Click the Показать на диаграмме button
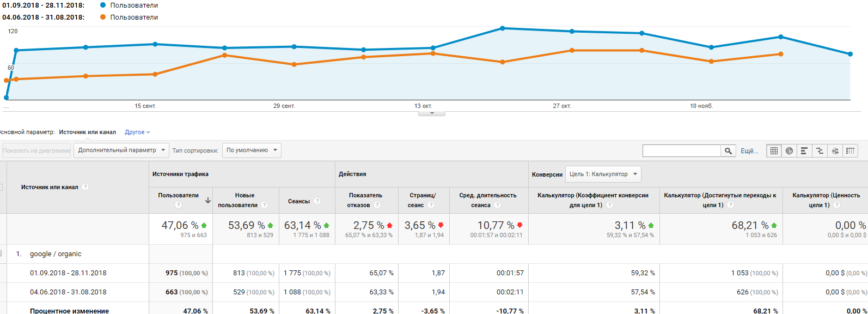 pyautogui.click(x=36, y=150)
